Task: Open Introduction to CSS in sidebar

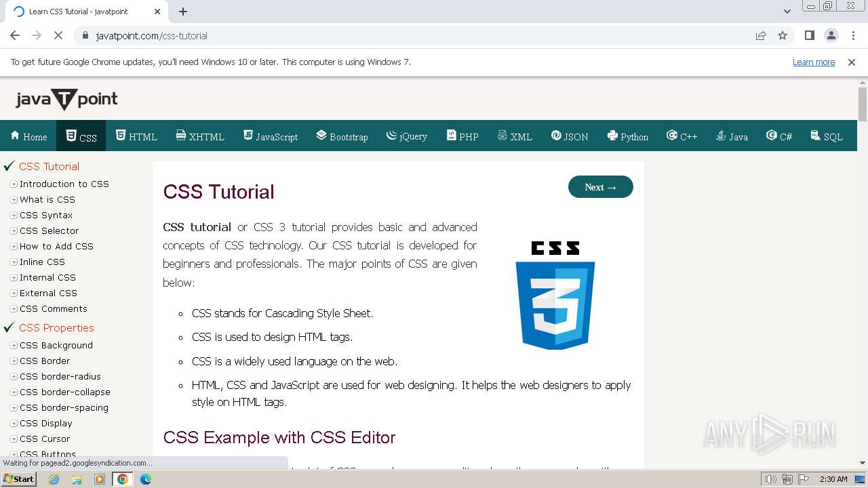Action: click(64, 184)
